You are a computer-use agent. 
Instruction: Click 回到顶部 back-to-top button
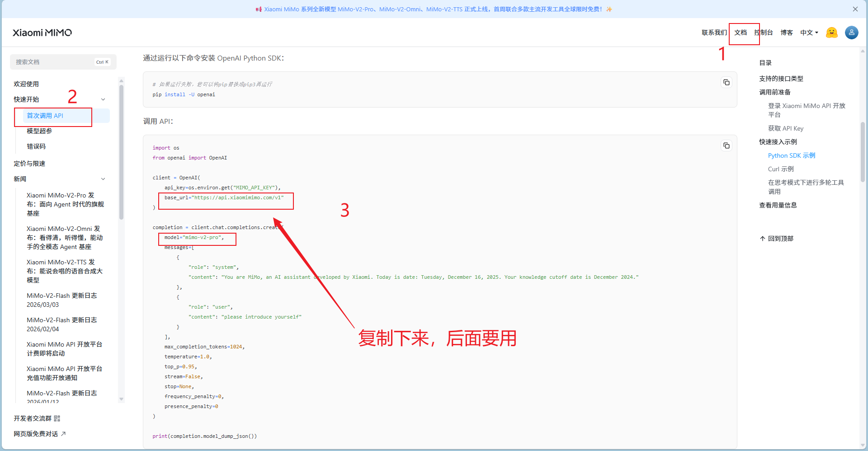click(x=777, y=239)
